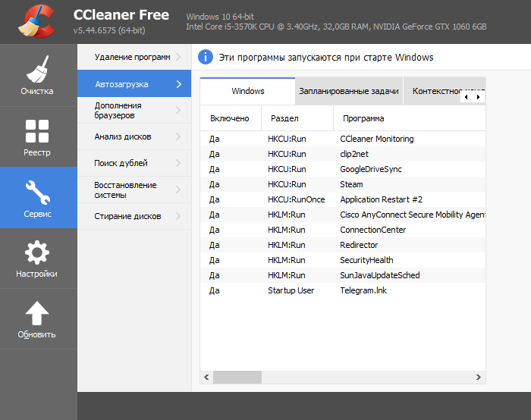Click horizontal scrollbar right arrow
Screen dimensions: 531x420
(x=479, y=377)
